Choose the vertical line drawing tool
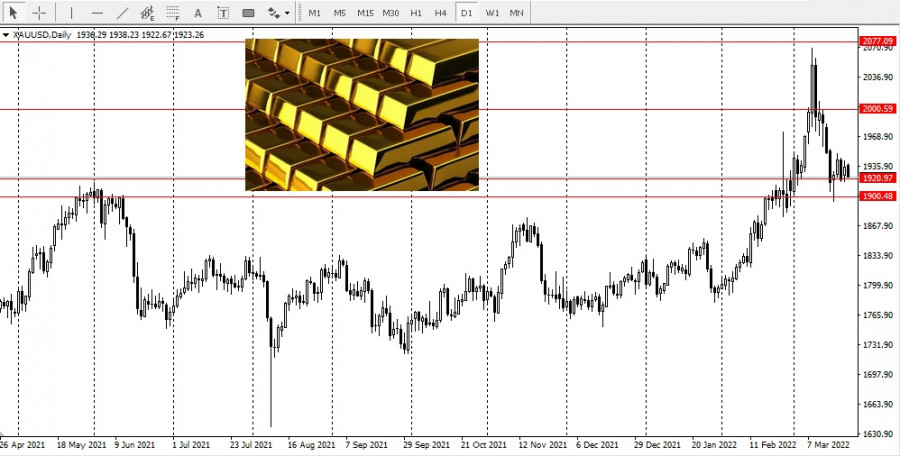The width and height of the screenshot is (900, 456). click(x=71, y=12)
